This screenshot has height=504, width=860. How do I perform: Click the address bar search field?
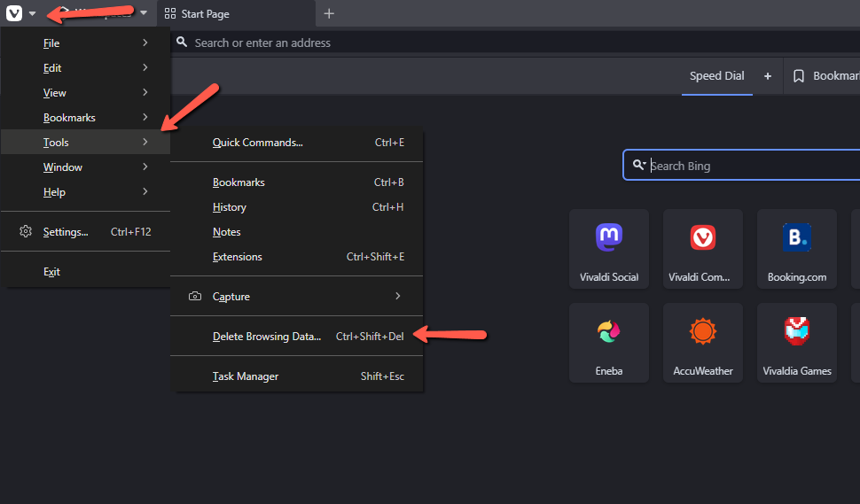516,43
